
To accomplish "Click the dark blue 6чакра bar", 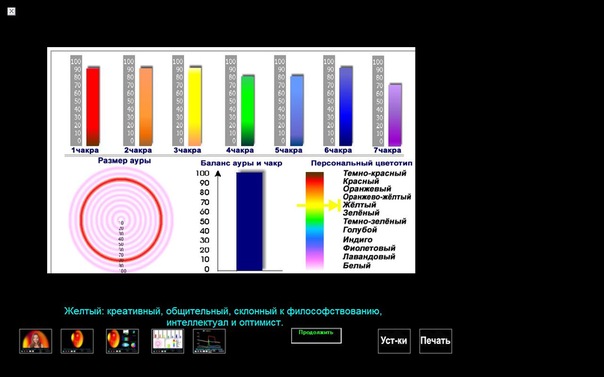I will click(346, 106).
